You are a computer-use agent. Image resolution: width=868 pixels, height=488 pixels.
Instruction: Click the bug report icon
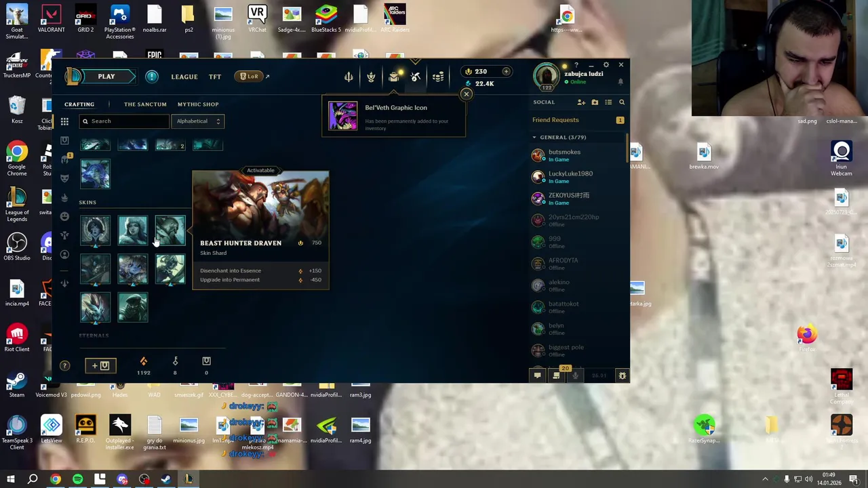(622, 375)
